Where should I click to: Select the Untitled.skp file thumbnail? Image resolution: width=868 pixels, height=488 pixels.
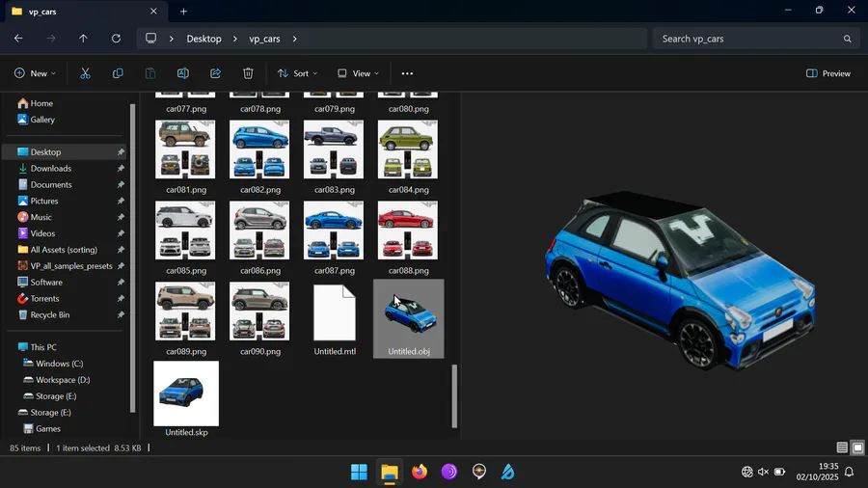186,393
